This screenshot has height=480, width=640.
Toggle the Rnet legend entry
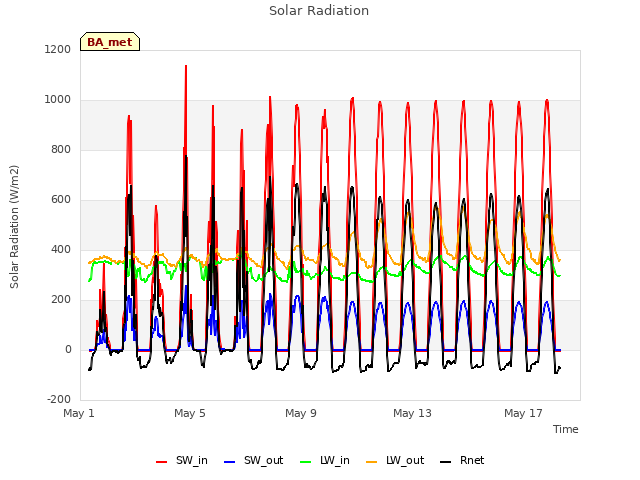tap(462, 461)
